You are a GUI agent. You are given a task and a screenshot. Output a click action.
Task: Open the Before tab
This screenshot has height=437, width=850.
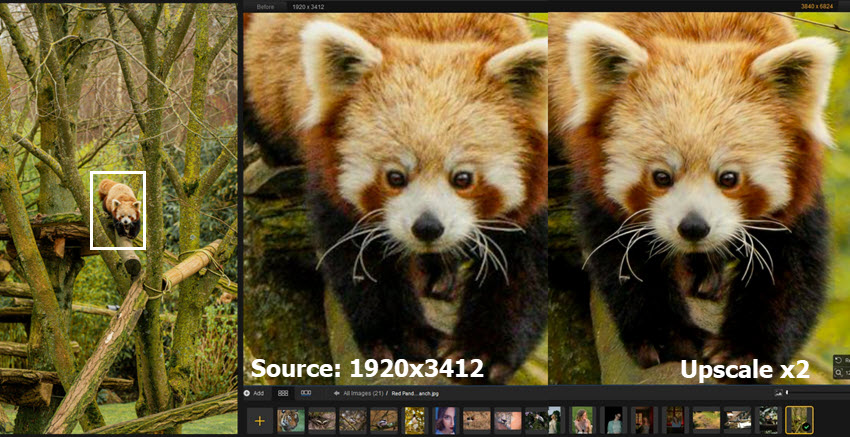pyautogui.click(x=265, y=6)
